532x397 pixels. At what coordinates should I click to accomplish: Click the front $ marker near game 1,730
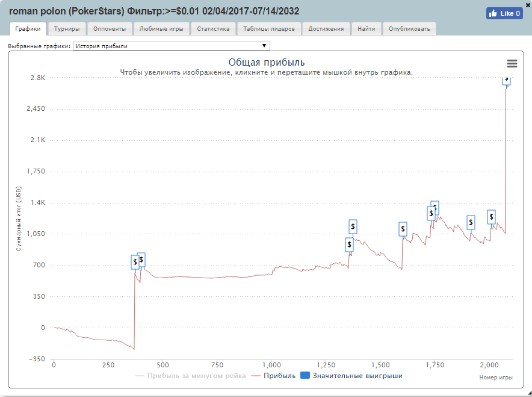click(x=431, y=213)
